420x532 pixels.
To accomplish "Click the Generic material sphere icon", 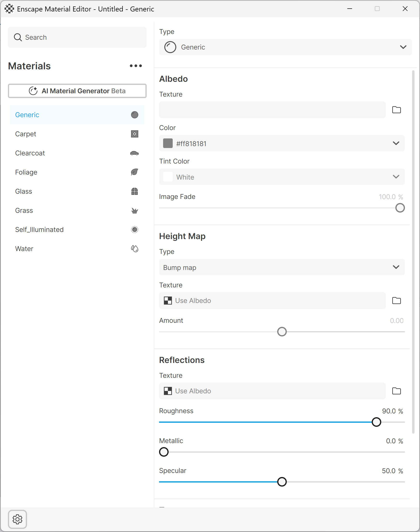I will [134, 115].
